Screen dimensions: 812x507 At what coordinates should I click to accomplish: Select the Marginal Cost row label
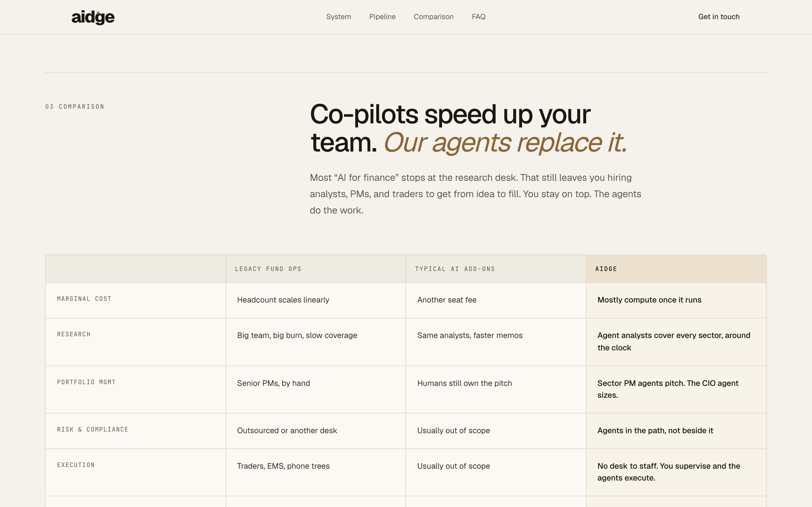pyautogui.click(x=84, y=299)
